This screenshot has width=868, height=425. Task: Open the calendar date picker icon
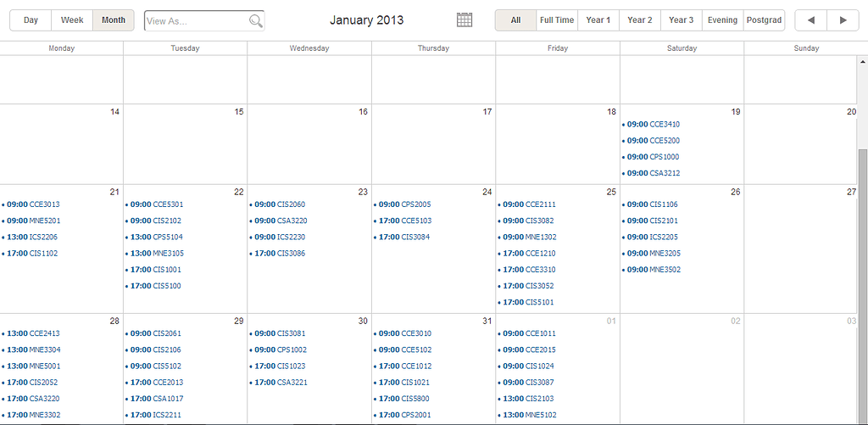[464, 20]
